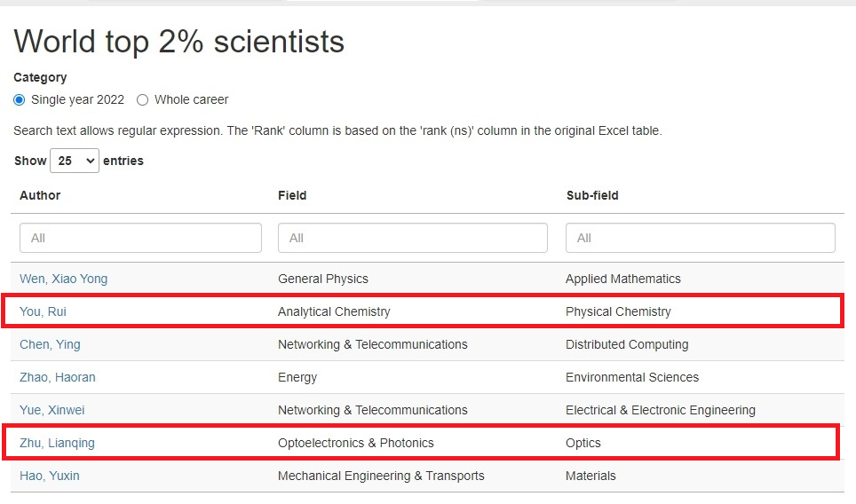The image size is (856, 504).
Task: Open the Zhu, Lianqing author link
Action: tap(57, 443)
